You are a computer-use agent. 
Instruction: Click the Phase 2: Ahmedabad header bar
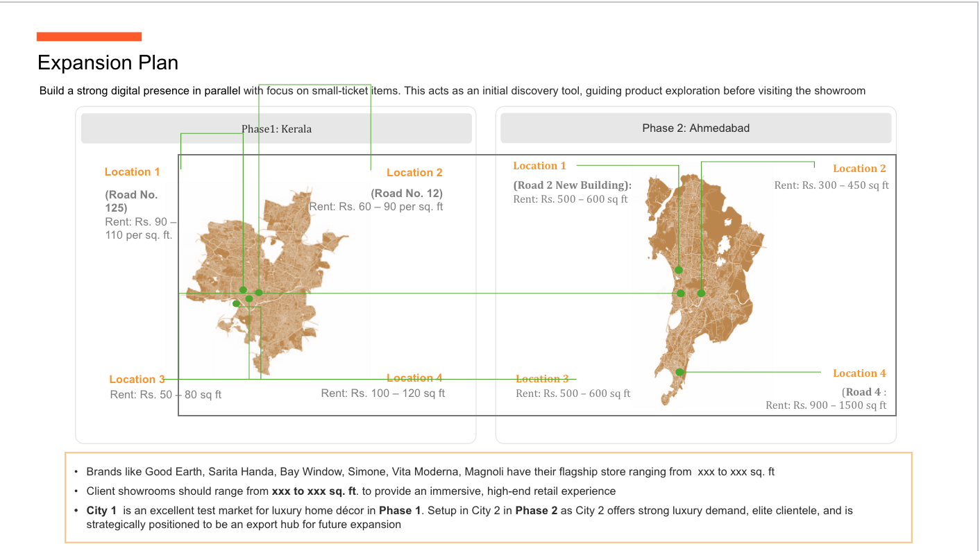[695, 128]
